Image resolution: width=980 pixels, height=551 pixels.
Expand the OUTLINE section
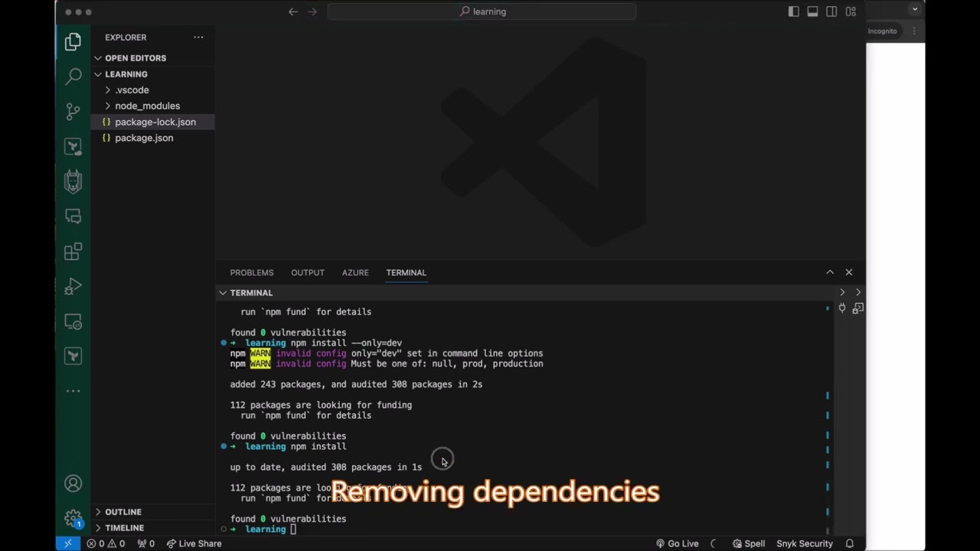tap(122, 512)
